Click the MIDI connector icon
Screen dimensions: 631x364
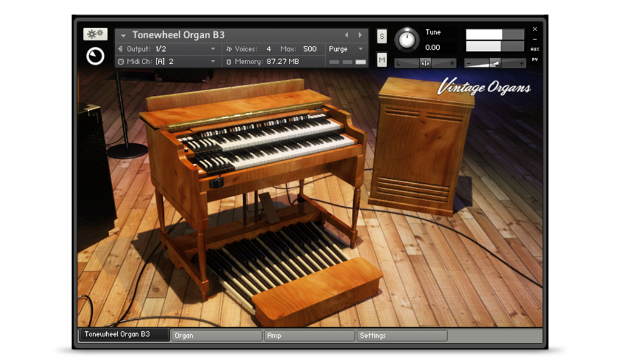(x=121, y=61)
